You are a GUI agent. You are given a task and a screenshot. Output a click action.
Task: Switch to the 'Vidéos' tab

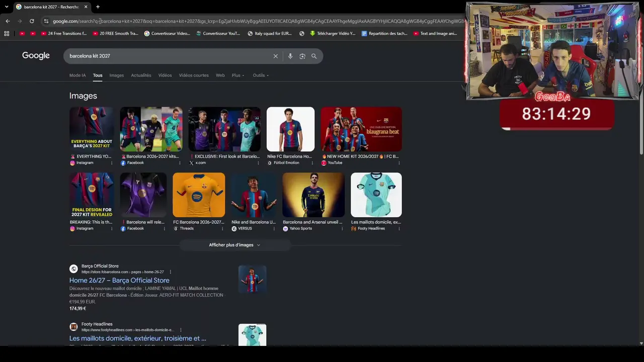165,75
